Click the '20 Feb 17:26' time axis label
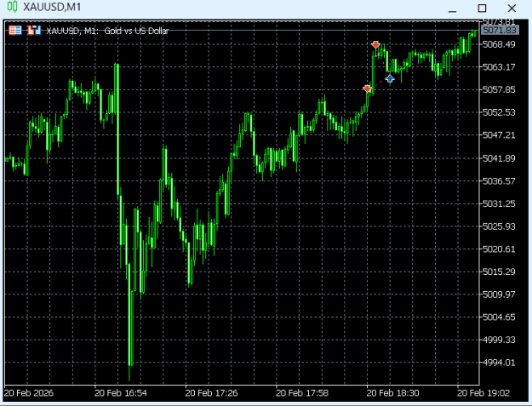This screenshot has width=532, height=406. click(x=211, y=393)
